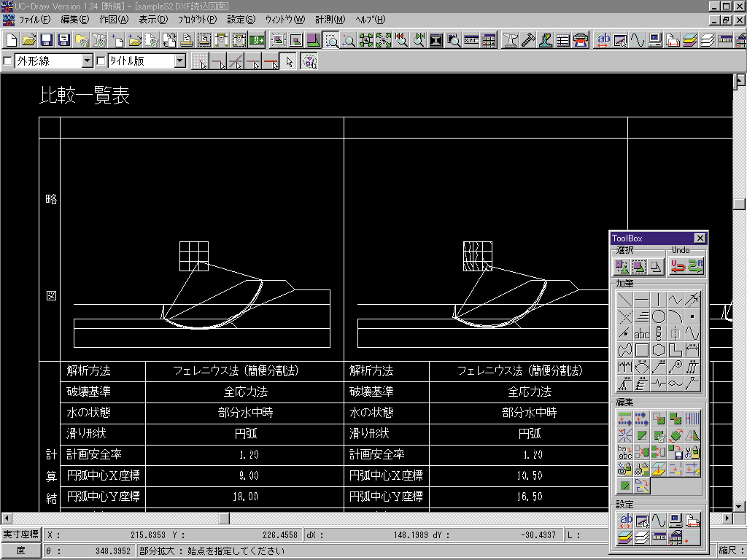Viewport: 747px width, 560px height.
Task: Open the 計測(M) menu
Action: pos(330,19)
